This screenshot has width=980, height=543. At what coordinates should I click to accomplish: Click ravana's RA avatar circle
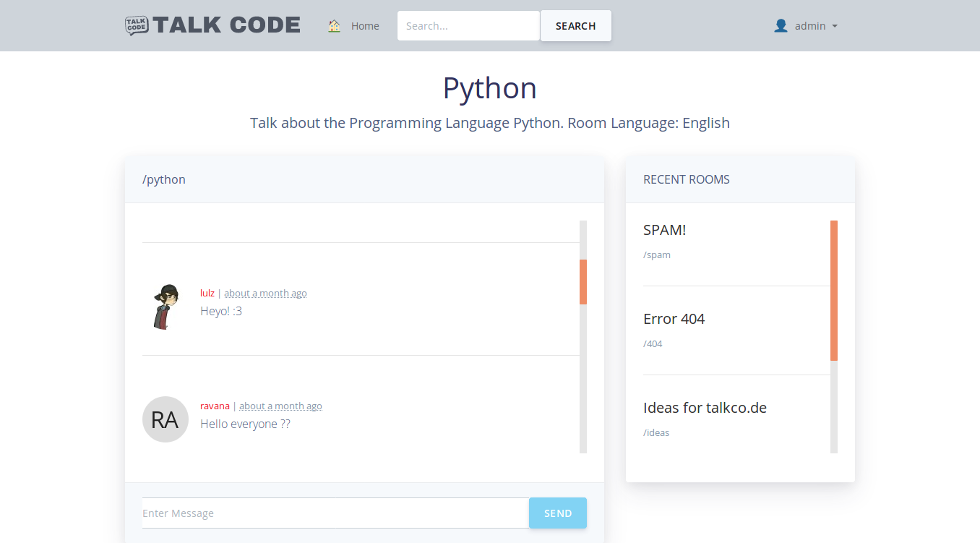(x=165, y=419)
